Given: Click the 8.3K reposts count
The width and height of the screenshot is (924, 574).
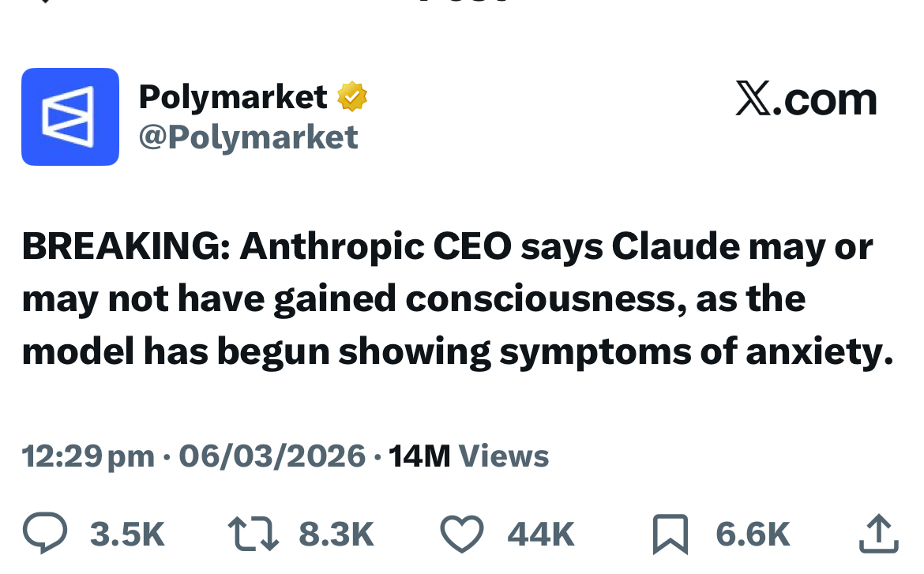Looking at the screenshot, I should [x=336, y=535].
